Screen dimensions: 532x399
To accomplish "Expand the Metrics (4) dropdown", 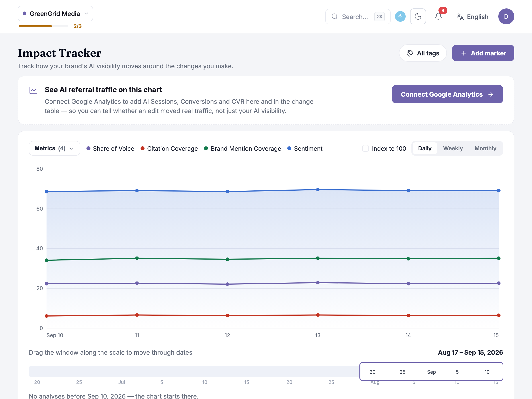I will tap(54, 148).
